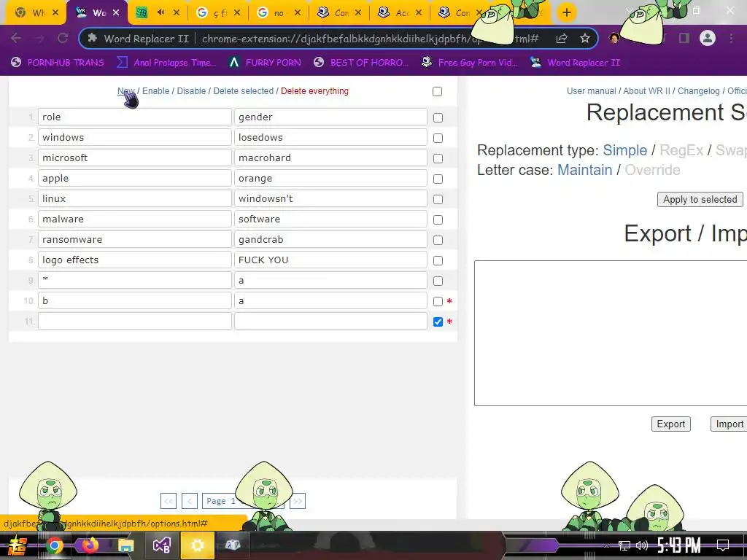Check the box for the 'windows' row
747x560 pixels.
pyautogui.click(x=438, y=138)
